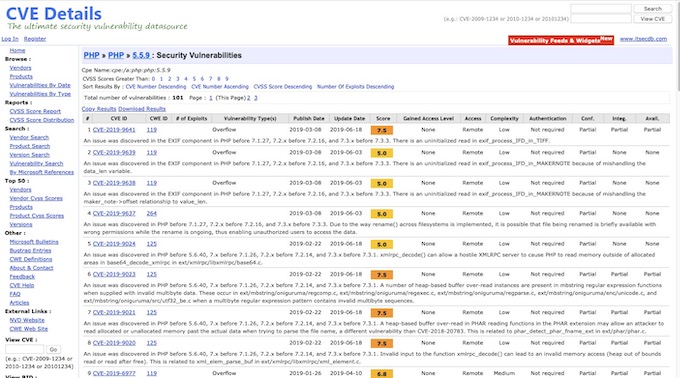
Task: Open Version Search in the sidebar
Action: pyautogui.click(x=29, y=155)
